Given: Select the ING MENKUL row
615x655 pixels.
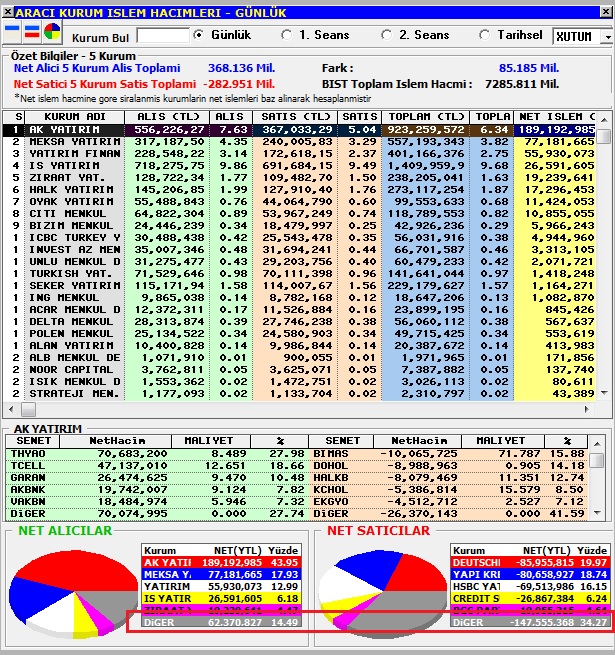Looking at the screenshot, I should pyautogui.click(x=300, y=298).
